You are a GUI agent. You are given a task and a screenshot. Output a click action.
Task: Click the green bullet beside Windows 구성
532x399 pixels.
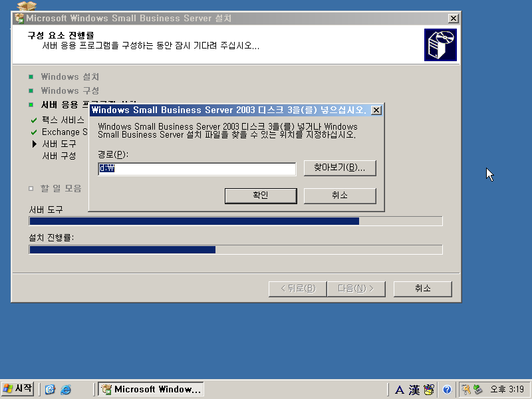pos(31,90)
